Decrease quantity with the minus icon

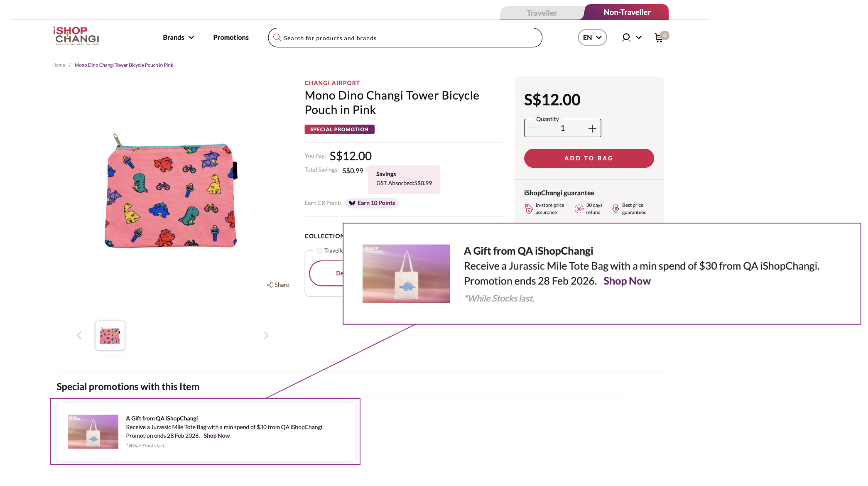click(x=534, y=128)
